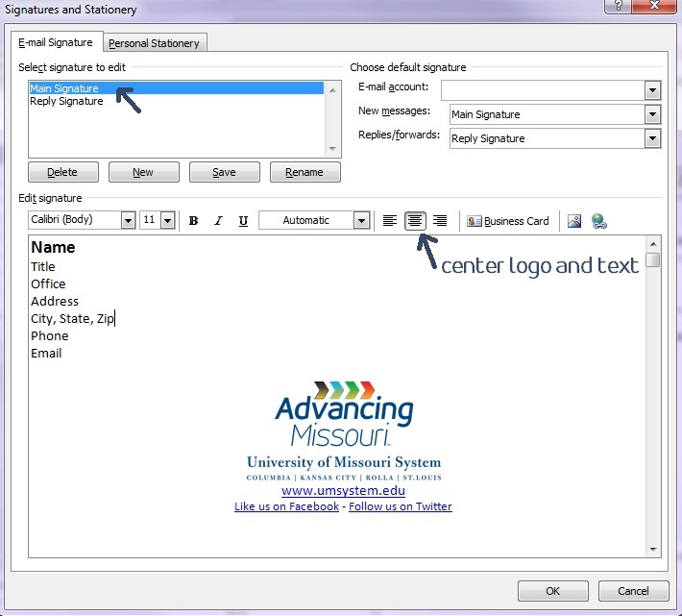Toggle Underline formatting button

tap(243, 221)
